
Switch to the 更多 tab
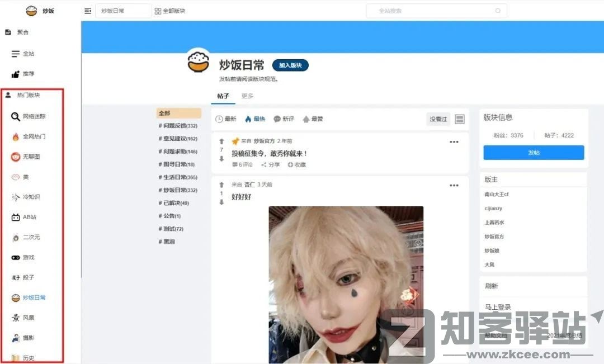tap(247, 96)
